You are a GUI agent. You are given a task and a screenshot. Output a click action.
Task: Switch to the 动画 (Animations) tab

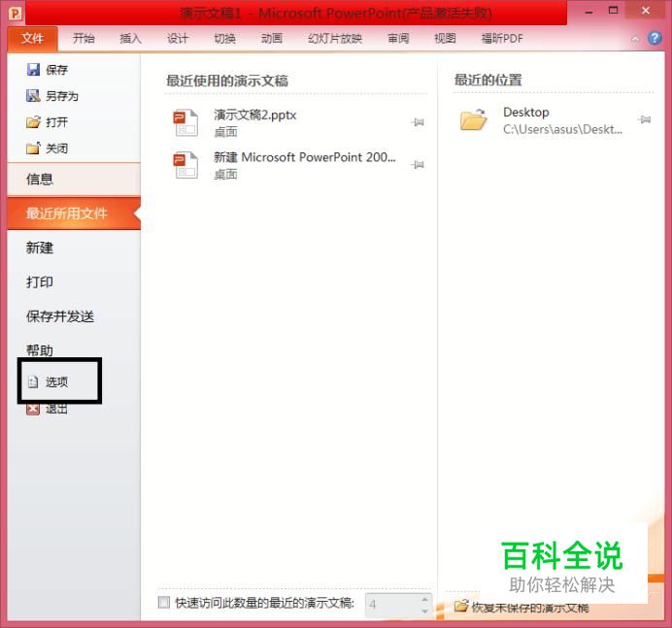(272, 39)
